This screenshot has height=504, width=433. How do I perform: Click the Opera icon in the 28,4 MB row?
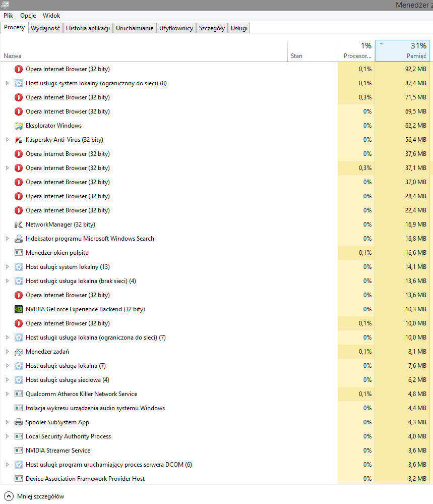pos(19,196)
